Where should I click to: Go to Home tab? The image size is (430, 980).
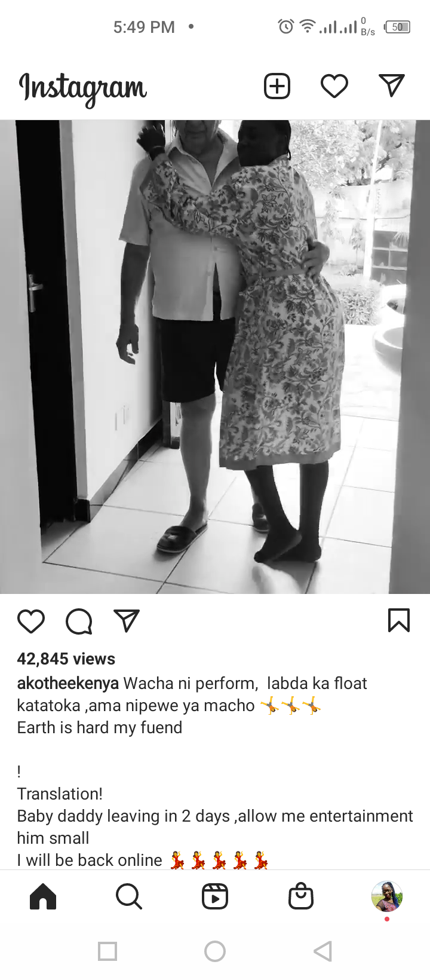coord(43,897)
